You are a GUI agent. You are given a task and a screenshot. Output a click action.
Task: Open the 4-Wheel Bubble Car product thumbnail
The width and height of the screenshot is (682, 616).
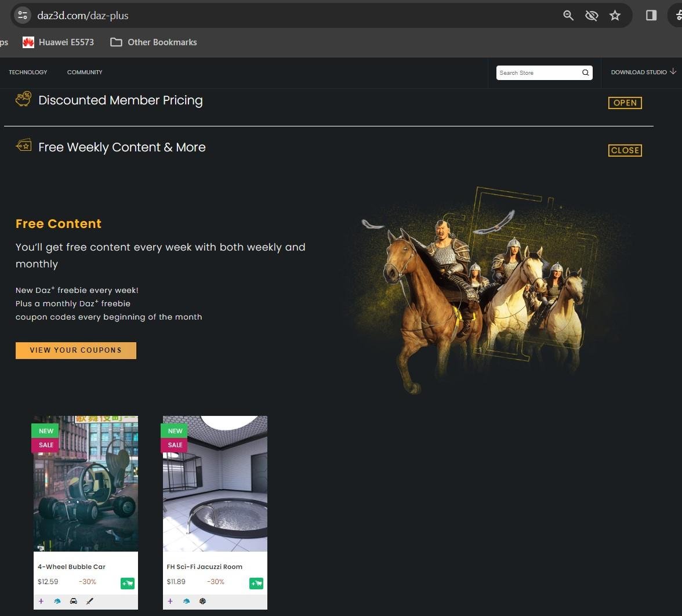(86, 484)
